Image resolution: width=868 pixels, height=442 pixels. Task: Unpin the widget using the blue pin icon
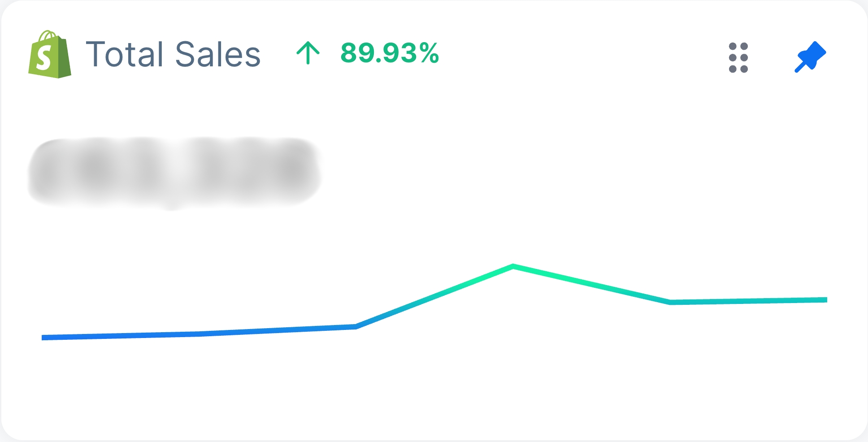pos(810,57)
